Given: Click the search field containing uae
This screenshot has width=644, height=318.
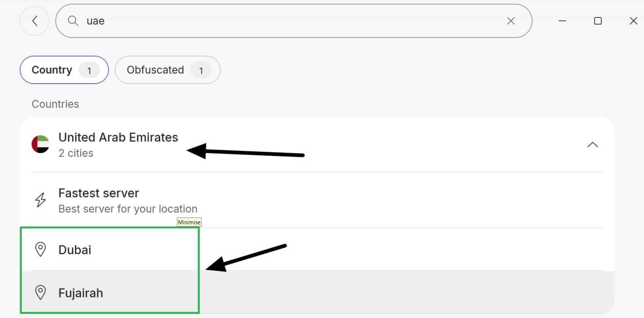Looking at the screenshot, I should pos(293,21).
